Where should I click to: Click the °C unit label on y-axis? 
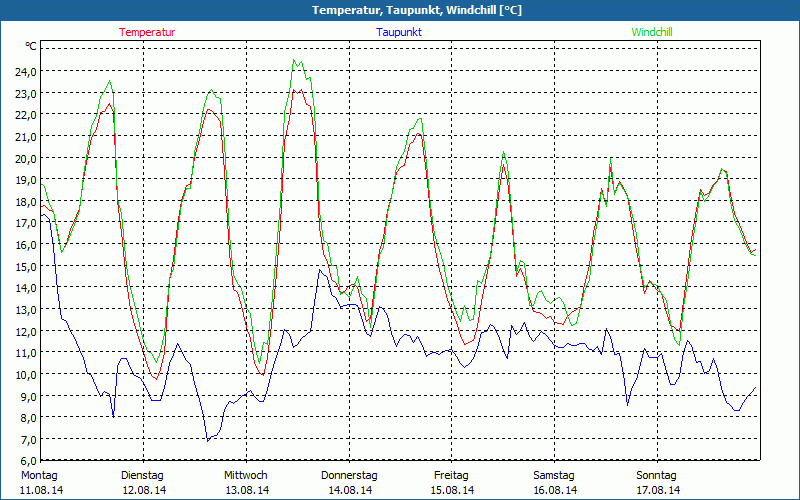tap(31, 46)
